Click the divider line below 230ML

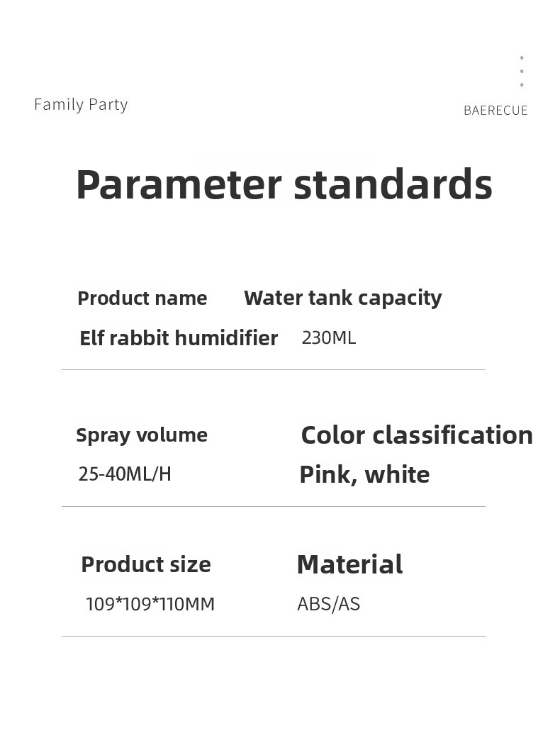[274, 370]
